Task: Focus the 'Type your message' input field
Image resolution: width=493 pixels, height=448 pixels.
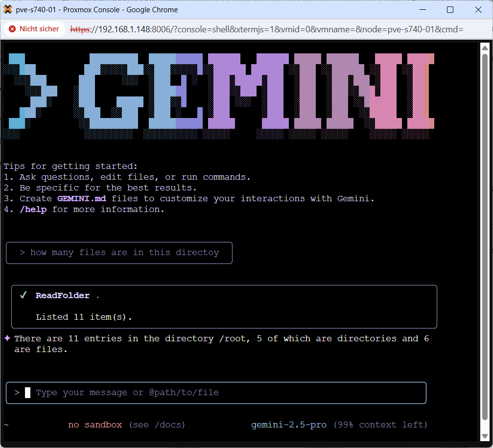Action: pyautogui.click(x=220, y=393)
